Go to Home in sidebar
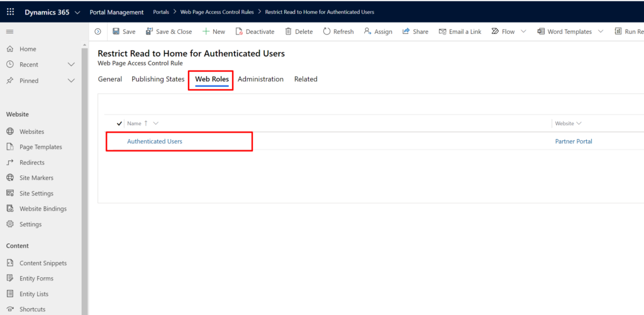This screenshot has width=644, height=315. pyautogui.click(x=28, y=49)
